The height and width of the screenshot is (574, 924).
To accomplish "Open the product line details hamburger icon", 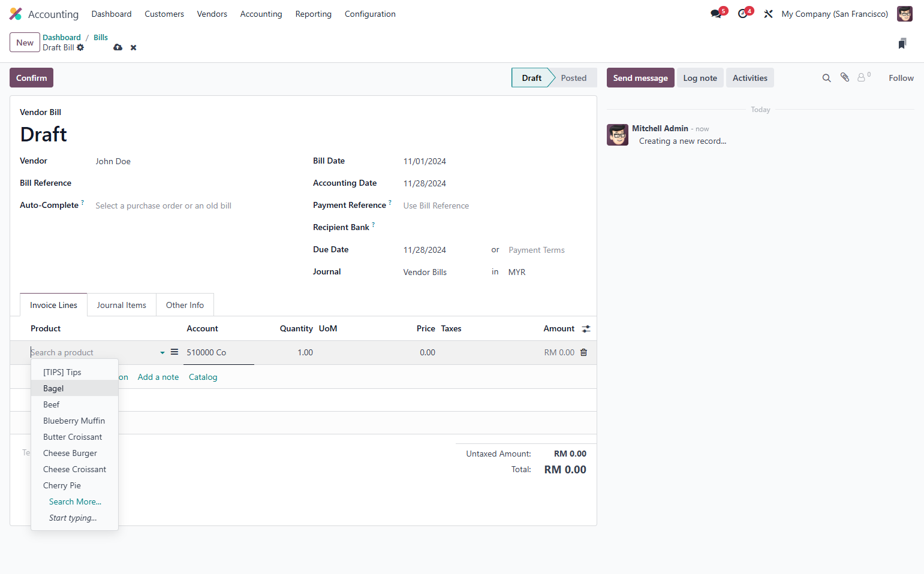I will pyautogui.click(x=174, y=352).
